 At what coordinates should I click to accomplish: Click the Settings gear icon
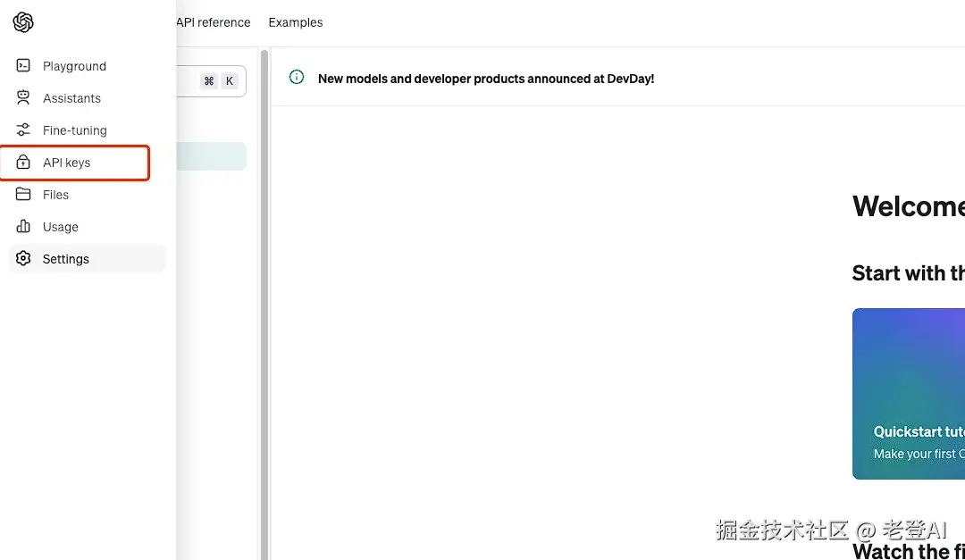(x=23, y=258)
